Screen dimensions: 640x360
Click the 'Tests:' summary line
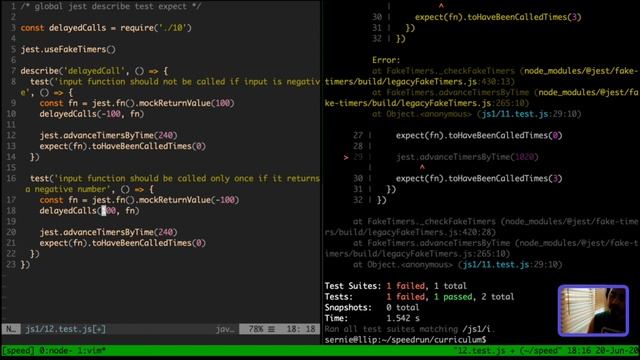[419, 297]
